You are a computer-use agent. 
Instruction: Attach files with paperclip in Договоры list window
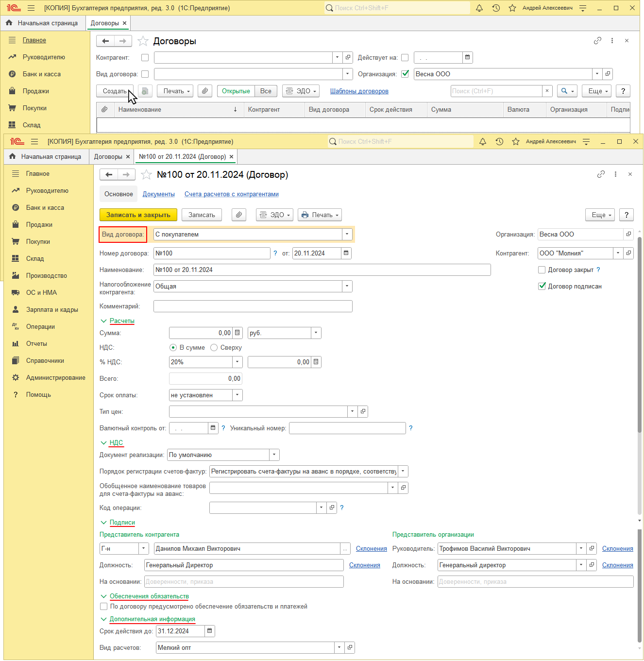click(x=205, y=91)
